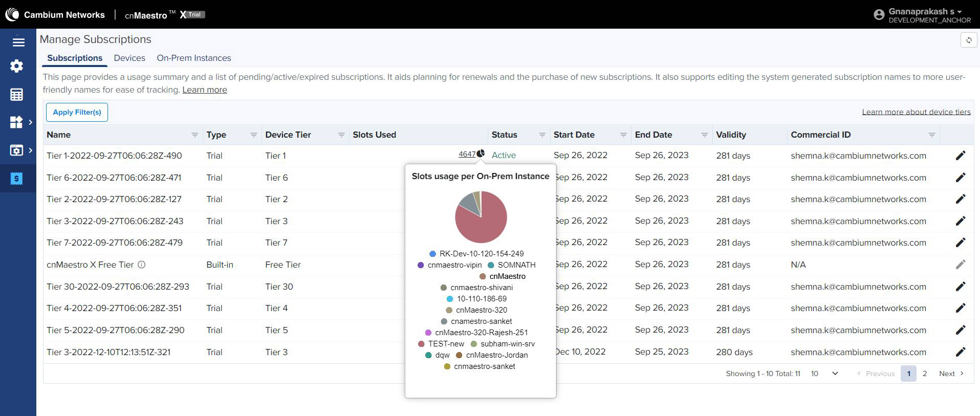The width and height of the screenshot is (980, 416).
Task: Edit the Tier 7-2022-09-27T06:06:28Z-479 subscription name
Action: point(961,243)
